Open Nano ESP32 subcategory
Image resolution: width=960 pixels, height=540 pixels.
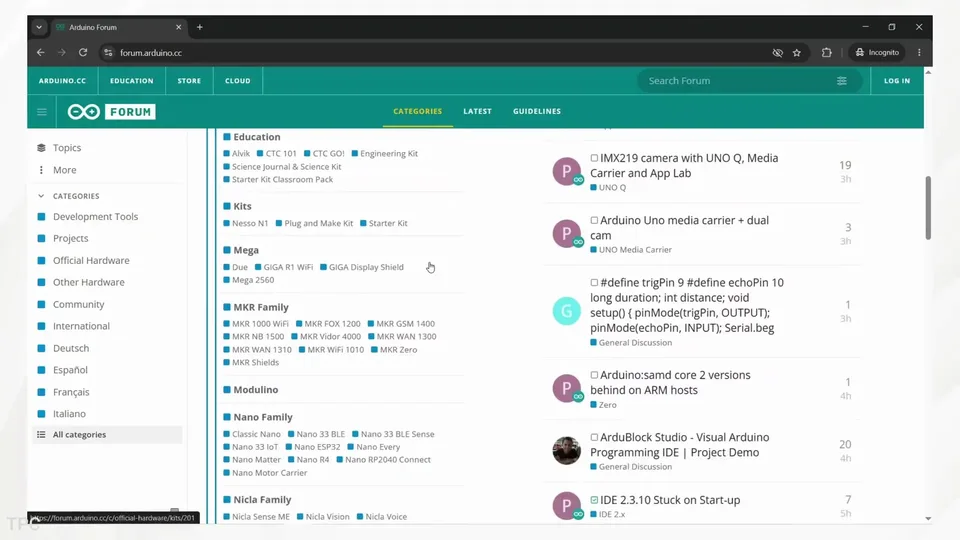(x=313, y=447)
